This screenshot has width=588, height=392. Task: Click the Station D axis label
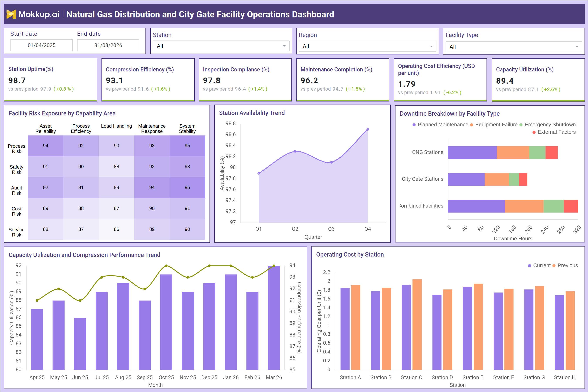[442, 377]
